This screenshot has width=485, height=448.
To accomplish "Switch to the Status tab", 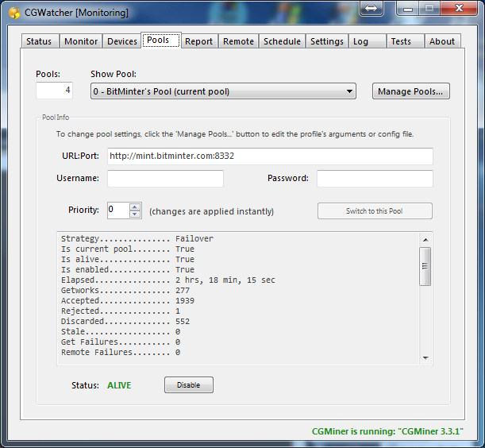I will pos(39,41).
